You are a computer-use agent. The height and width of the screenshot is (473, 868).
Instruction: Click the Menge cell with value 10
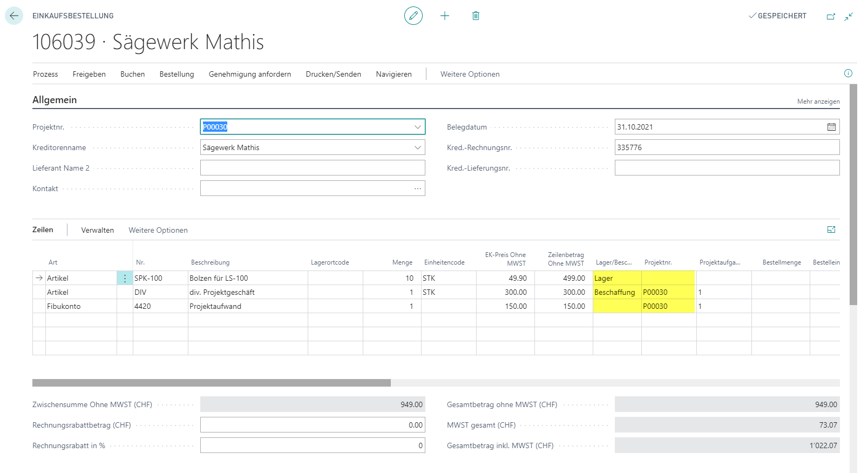(x=392, y=278)
